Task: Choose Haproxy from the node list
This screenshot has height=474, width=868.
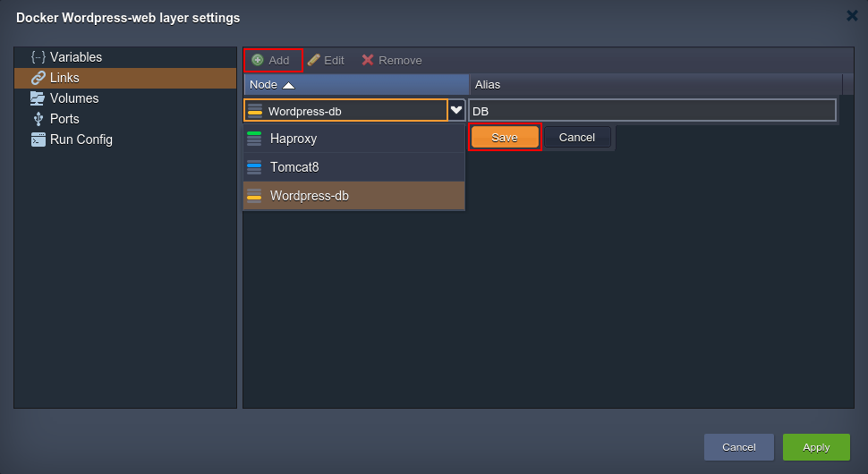Action: tap(353, 139)
